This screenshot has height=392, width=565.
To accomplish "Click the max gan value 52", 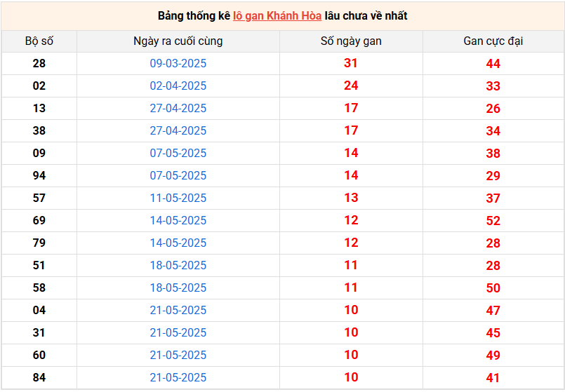I will (x=493, y=221).
